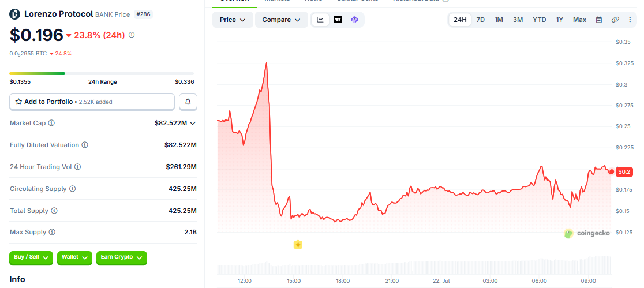This screenshot has width=644, height=288.
Task: Expand the Market Cap chevron
Action: tap(193, 123)
